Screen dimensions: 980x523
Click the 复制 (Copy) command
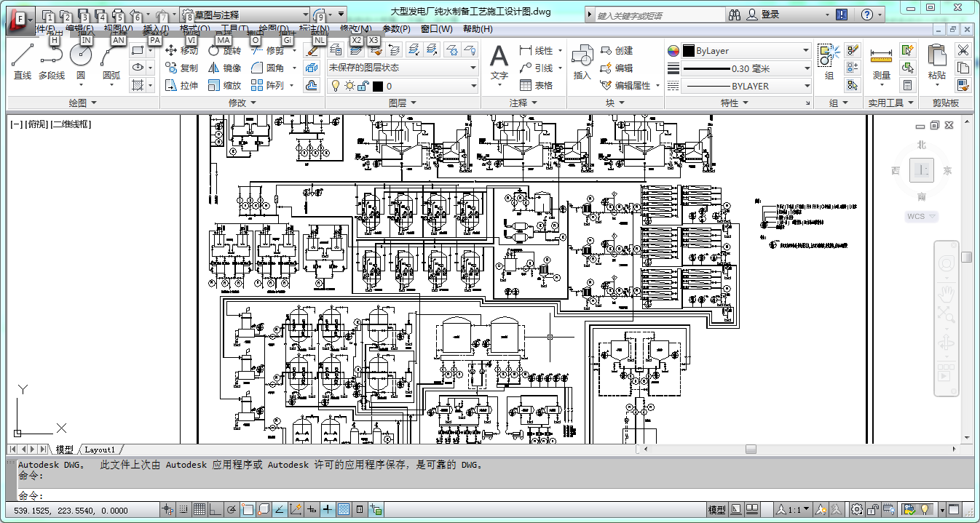(181, 68)
